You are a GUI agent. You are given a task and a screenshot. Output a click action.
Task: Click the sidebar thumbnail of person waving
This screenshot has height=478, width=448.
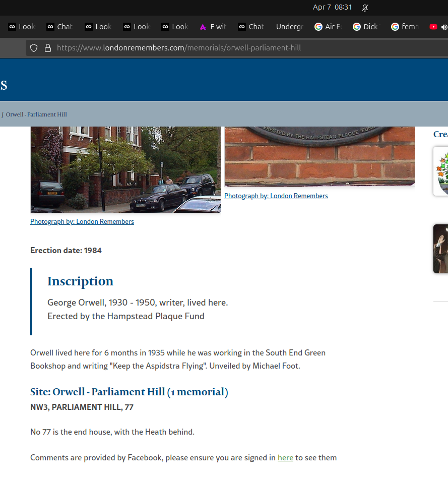point(440,249)
